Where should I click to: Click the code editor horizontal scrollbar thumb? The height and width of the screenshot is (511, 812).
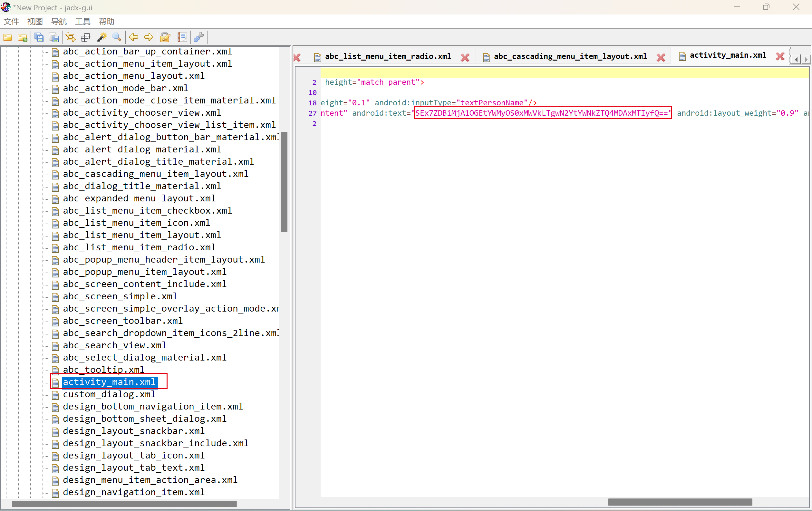(x=680, y=502)
